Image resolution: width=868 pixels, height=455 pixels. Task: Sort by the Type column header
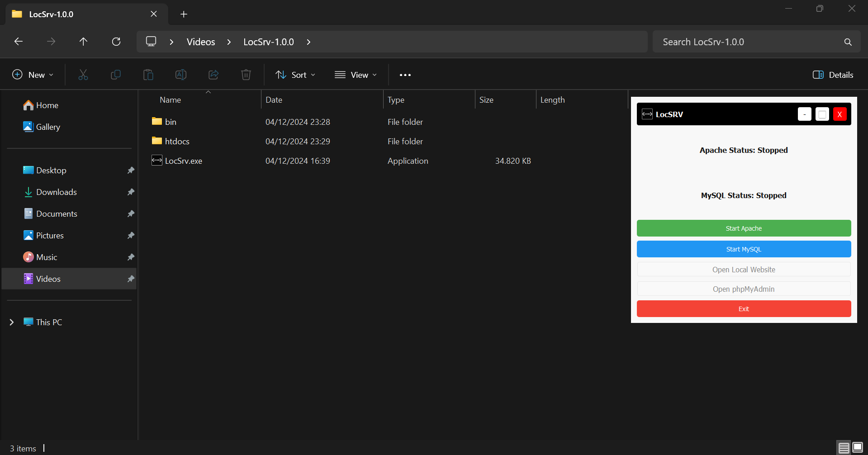(x=429, y=100)
